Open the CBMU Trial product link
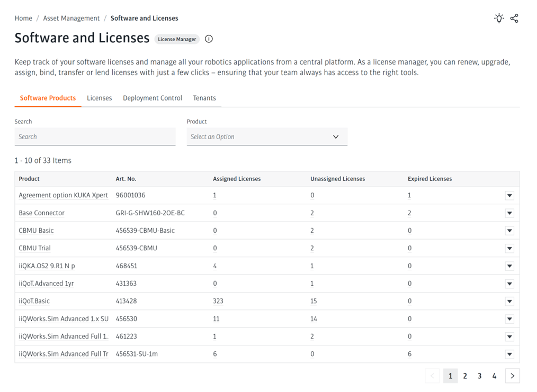This screenshot has height=392, width=537. click(34, 248)
